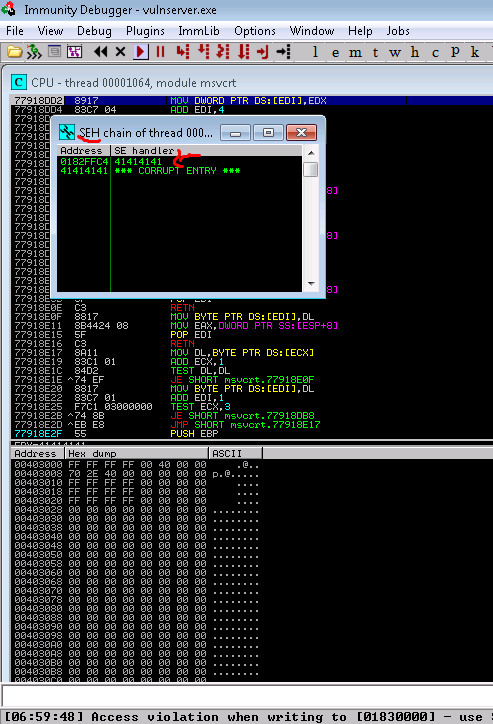Screen dimensions: 493x724
Task: Click the Run program play icon
Action: tap(141, 52)
